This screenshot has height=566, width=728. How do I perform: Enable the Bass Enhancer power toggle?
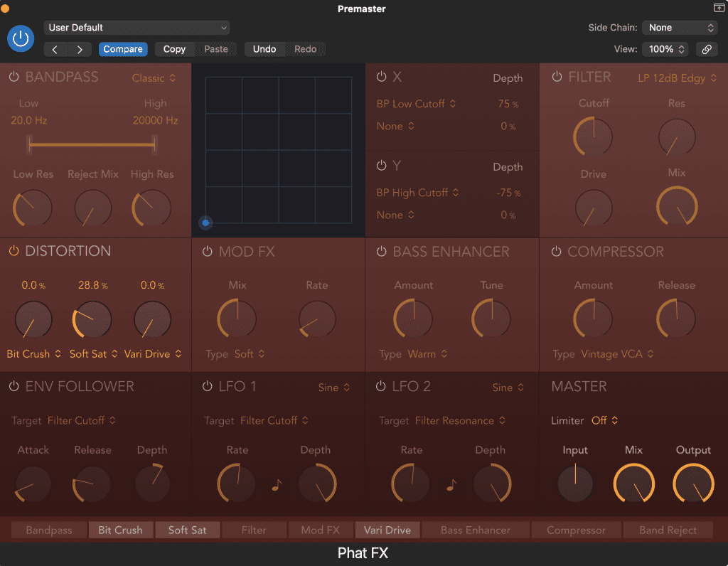[381, 251]
